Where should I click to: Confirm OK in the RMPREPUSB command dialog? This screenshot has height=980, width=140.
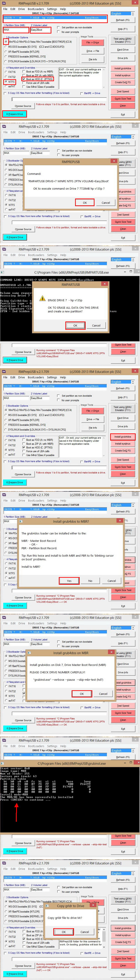point(85,202)
